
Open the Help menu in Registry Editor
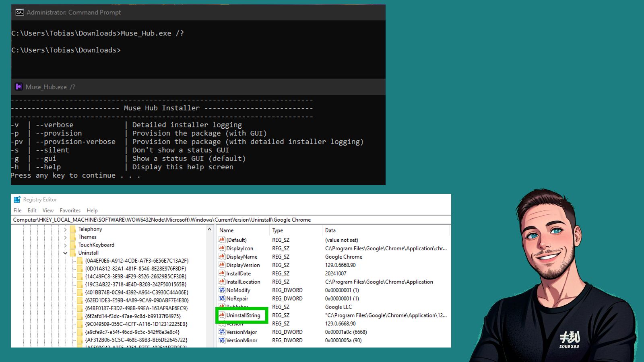point(92,210)
